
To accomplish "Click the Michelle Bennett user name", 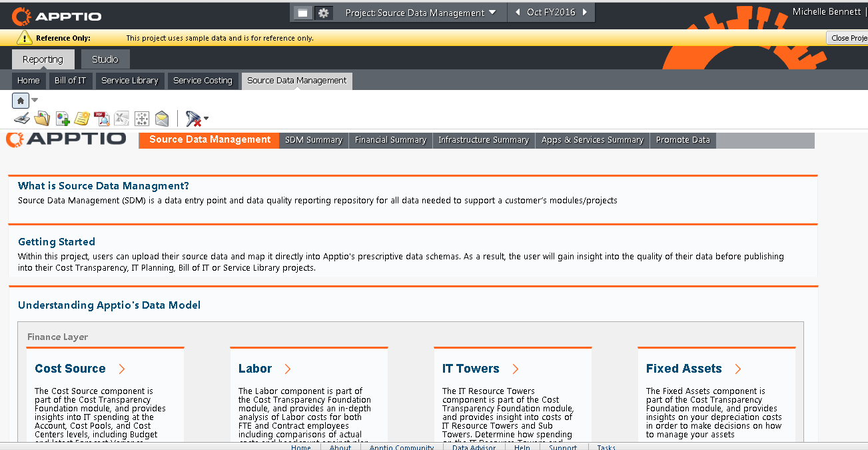I will point(826,12).
